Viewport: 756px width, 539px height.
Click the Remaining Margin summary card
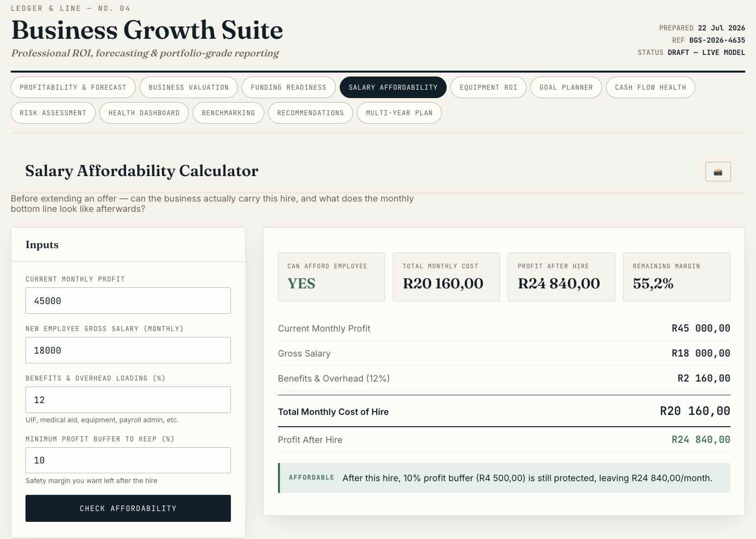[677, 277]
